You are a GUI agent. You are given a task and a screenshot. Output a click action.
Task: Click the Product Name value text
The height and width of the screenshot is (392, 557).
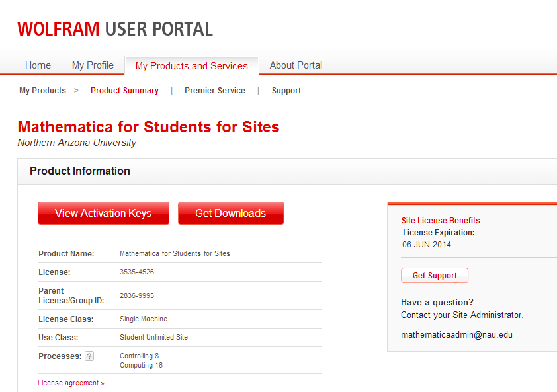coord(175,254)
